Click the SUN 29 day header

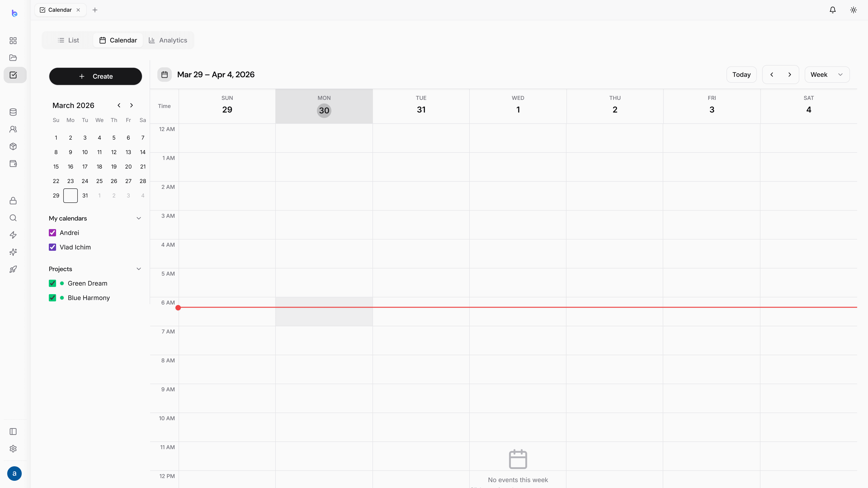click(x=227, y=106)
